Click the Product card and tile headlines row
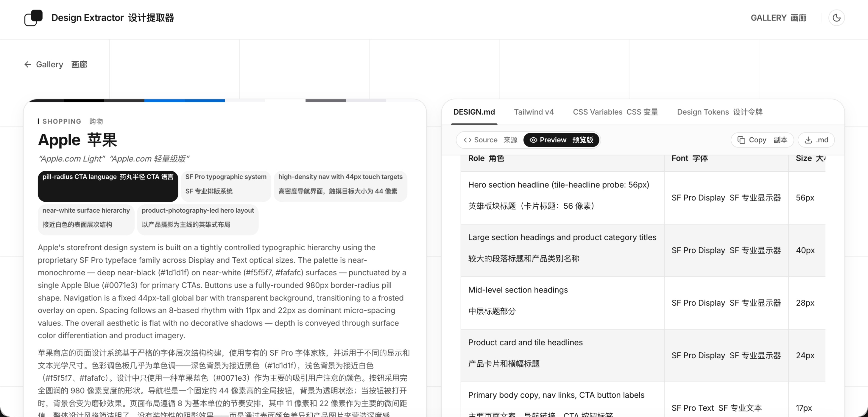 (643, 355)
